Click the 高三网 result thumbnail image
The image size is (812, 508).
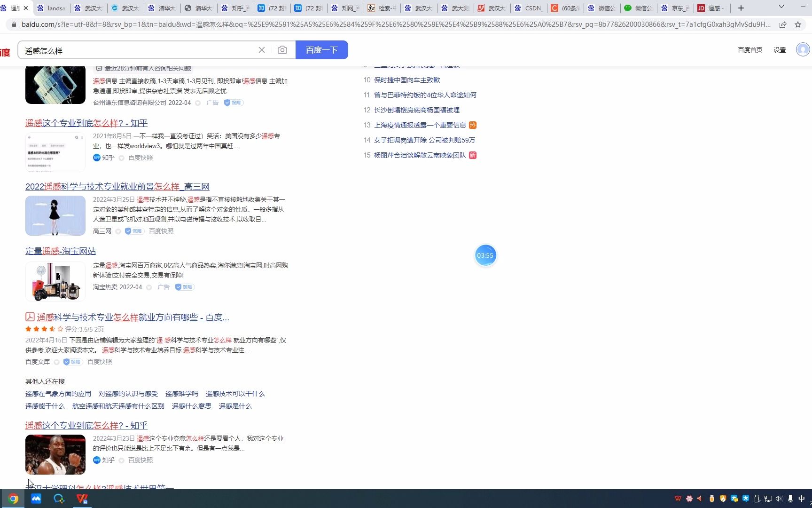pos(55,215)
